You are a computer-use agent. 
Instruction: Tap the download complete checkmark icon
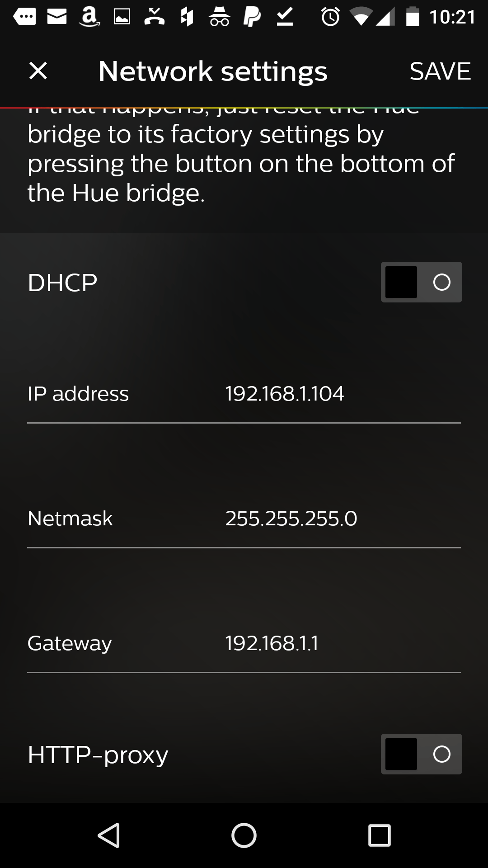pyautogui.click(x=285, y=17)
